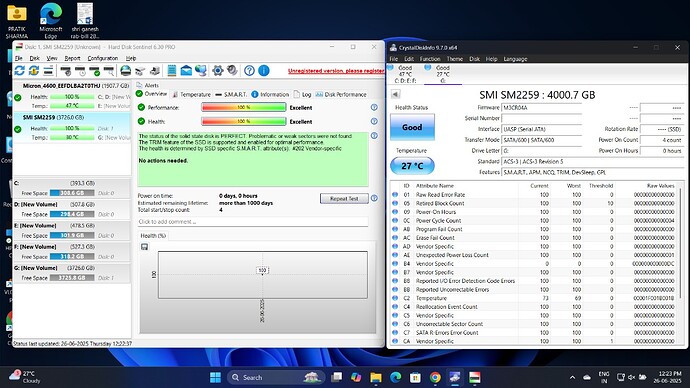
Task: Open the configuration gear icon in toolbar
Action: 217,70
